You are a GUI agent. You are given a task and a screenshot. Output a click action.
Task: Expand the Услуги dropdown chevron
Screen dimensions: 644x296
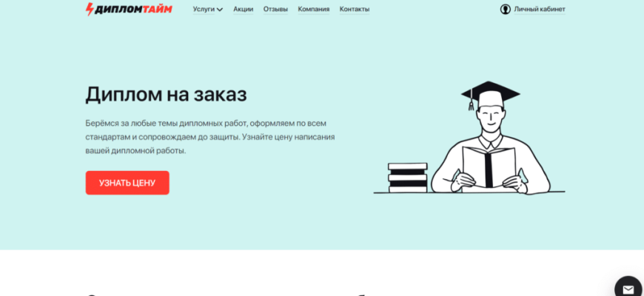click(x=220, y=10)
